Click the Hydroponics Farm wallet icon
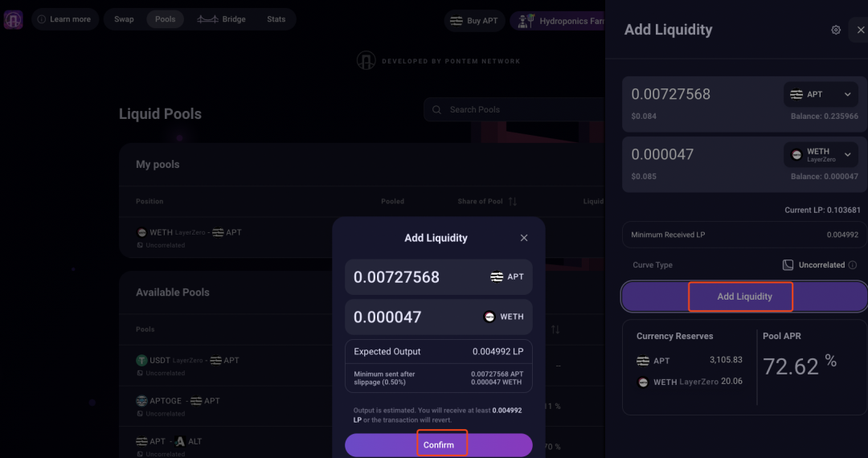The width and height of the screenshot is (868, 458). tap(526, 20)
